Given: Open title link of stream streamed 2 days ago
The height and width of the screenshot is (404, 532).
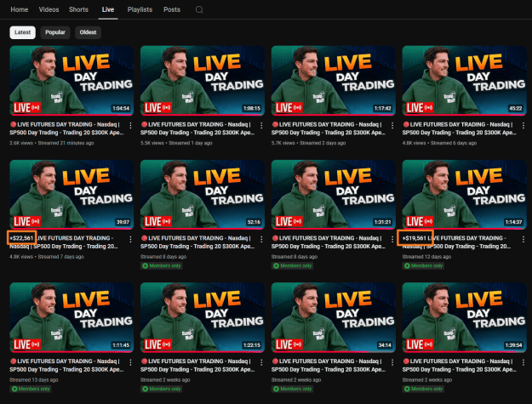Looking at the screenshot, I should pyautogui.click(x=329, y=128).
